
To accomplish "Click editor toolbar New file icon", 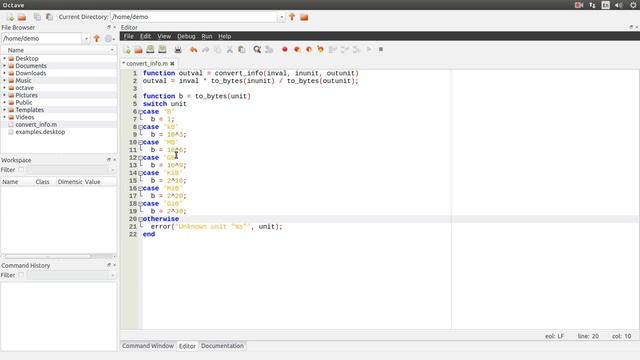I will pyautogui.click(x=127, y=49).
